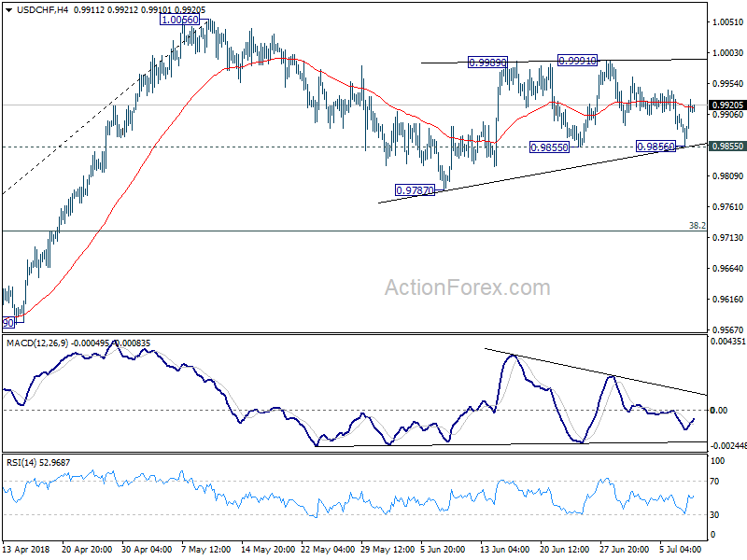Click the 0.97130 price axis value
This screenshot has height=560, width=747.
click(727, 238)
